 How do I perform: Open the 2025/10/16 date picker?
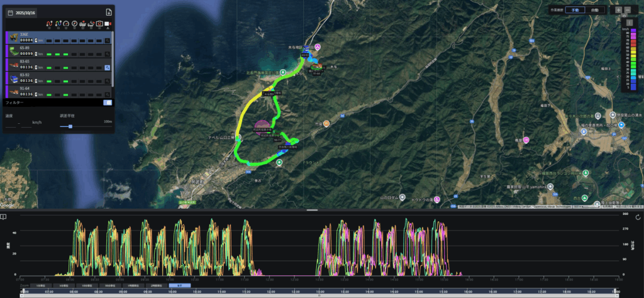[21, 13]
